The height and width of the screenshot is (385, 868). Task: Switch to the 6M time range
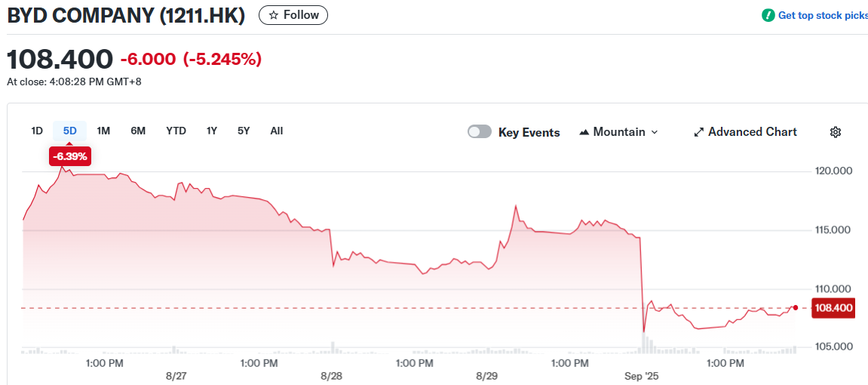(138, 131)
